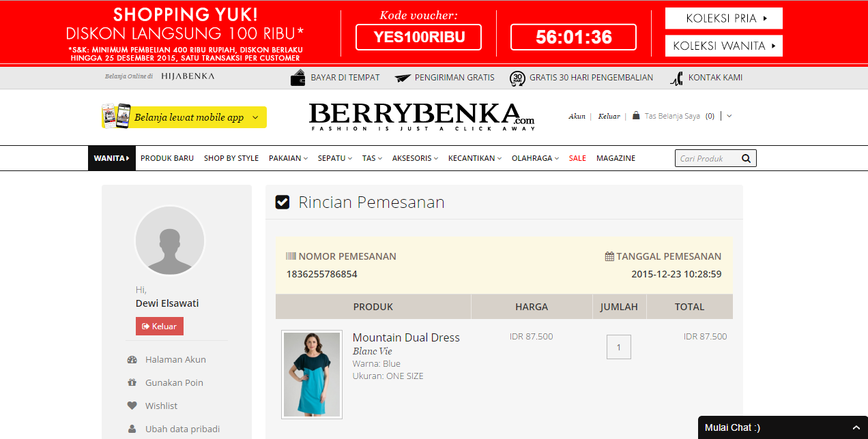
Task: Click the Hijabenka logo link
Action: click(x=188, y=76)
